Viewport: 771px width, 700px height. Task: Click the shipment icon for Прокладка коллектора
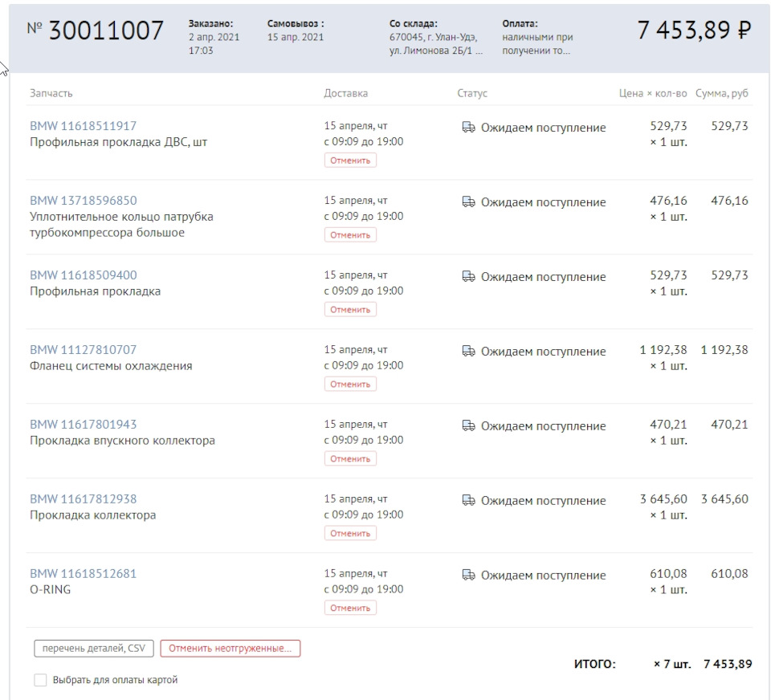(x=471, y=500)
